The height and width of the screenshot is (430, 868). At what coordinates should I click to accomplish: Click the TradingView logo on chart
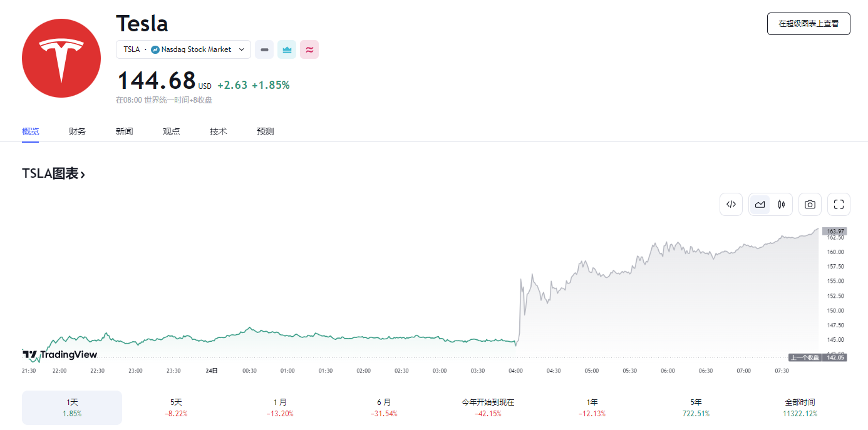[x=60, y=355]
